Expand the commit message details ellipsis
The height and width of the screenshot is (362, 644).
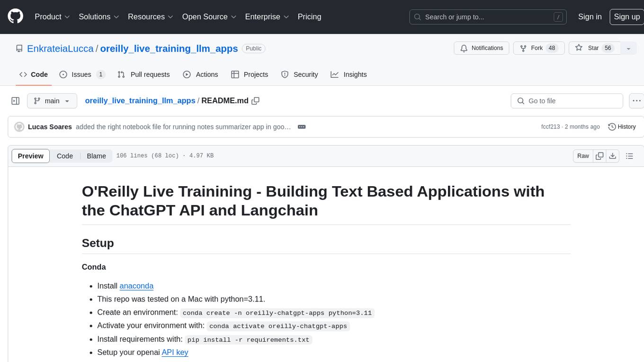pyautogui.click(x=302, y=127)
